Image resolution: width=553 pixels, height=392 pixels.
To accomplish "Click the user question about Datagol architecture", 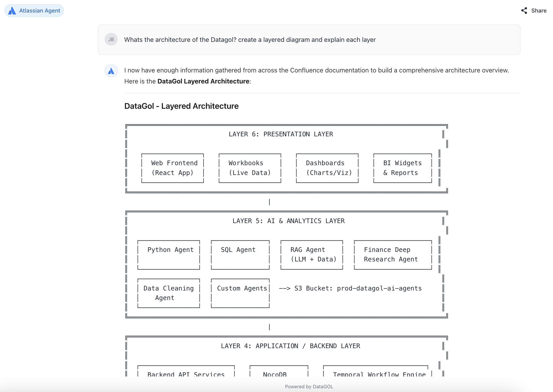I will click(x=250, y=40).
